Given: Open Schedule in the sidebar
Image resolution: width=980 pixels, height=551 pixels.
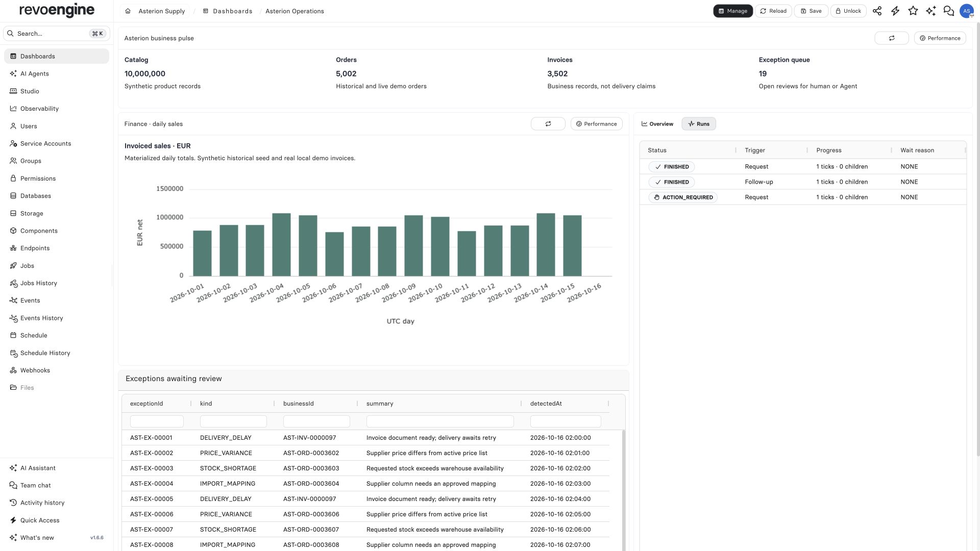Looking at the screenshot, I should click(57, 335).
